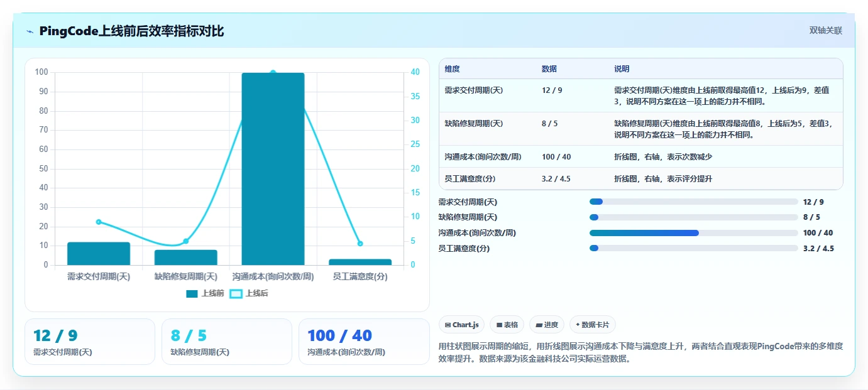Click the 双轴关联 label in the header

pos(825,31)
